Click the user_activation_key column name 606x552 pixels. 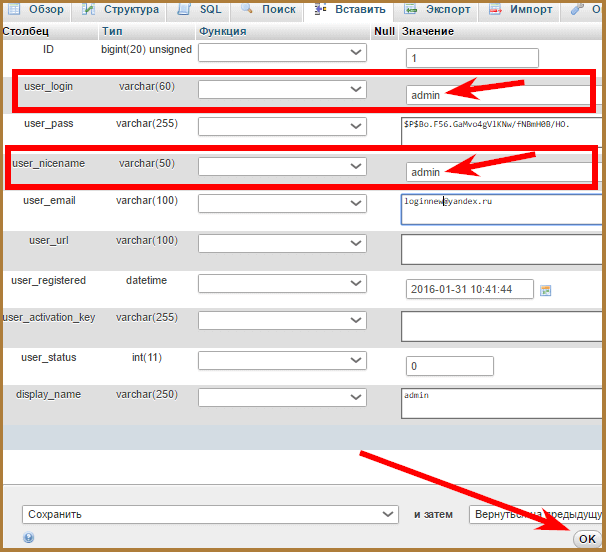coord(49,317)
